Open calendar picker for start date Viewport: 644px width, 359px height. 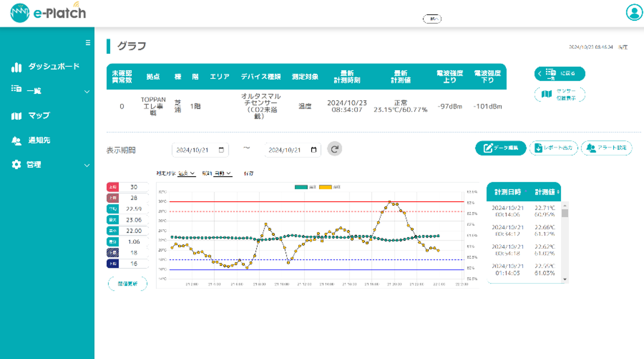point(221,150)
